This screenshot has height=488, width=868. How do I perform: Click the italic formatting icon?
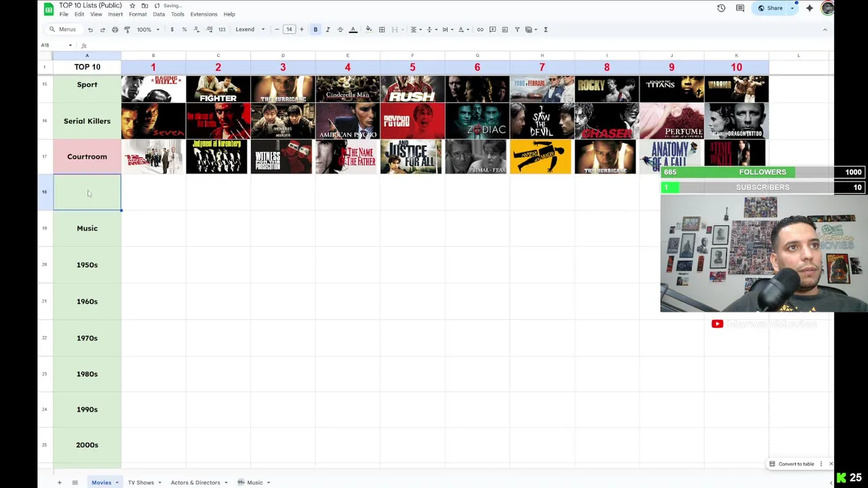[328, 29]
